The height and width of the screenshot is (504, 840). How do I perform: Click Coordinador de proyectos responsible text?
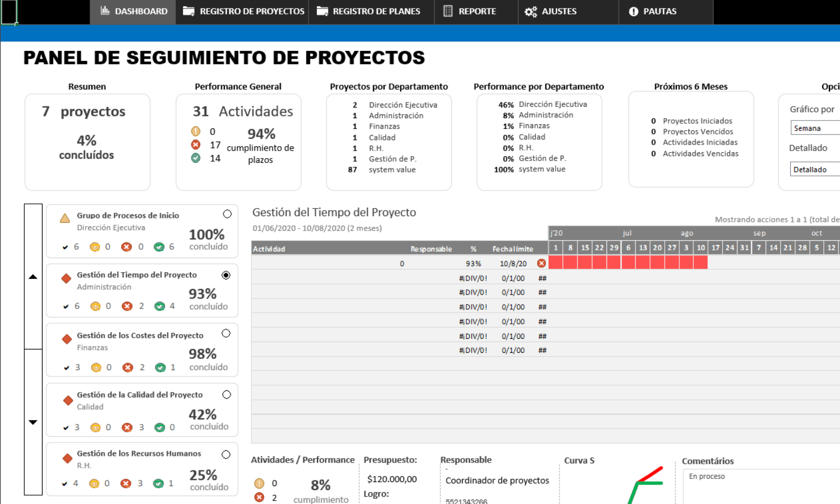point(497,480)
